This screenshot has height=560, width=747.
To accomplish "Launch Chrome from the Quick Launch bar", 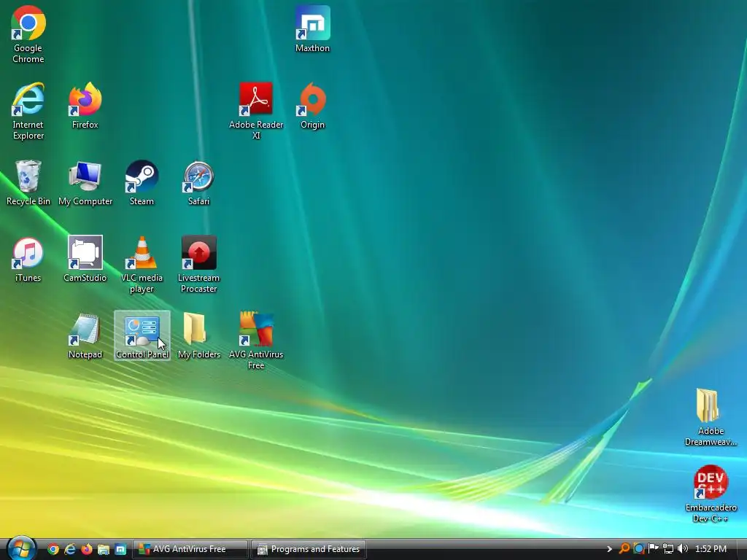I will [53, 549].
